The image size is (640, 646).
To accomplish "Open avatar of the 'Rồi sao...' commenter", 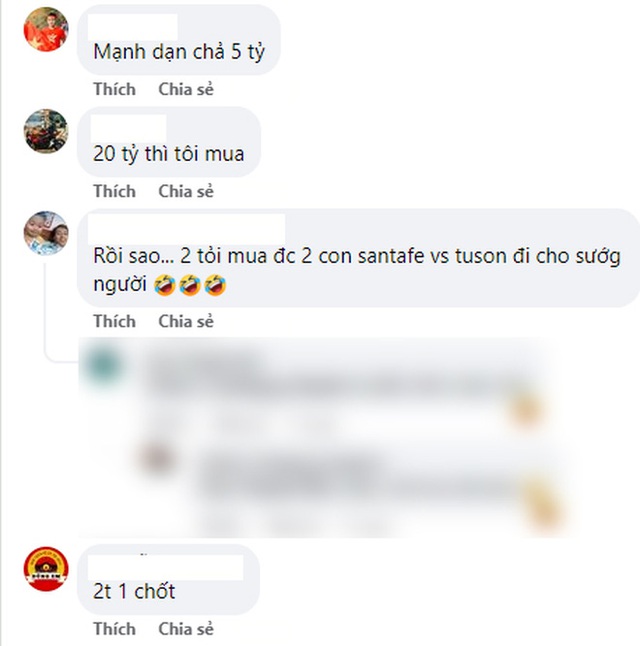I will (x=46, y=233).
